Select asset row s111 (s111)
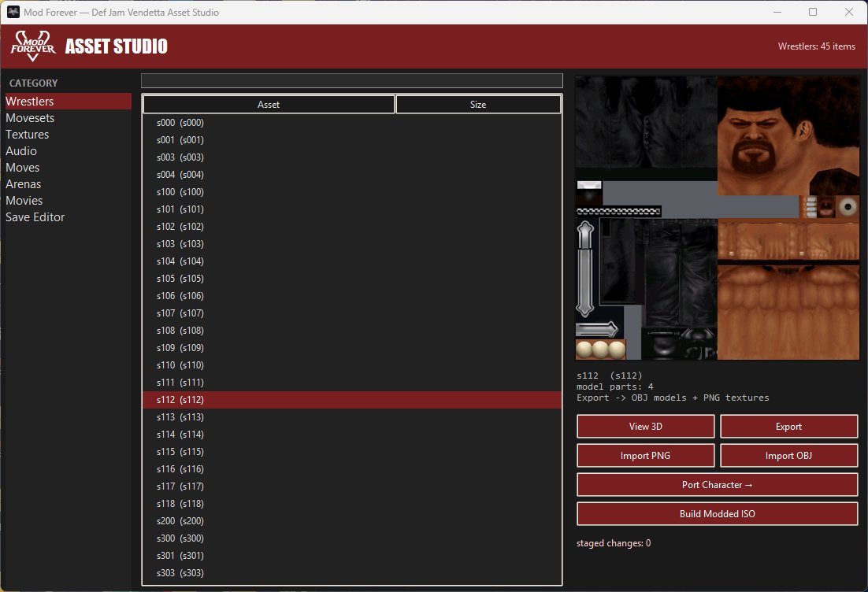Image resolution: width=868 pixels, height=592 pixels. coord(352,383)
